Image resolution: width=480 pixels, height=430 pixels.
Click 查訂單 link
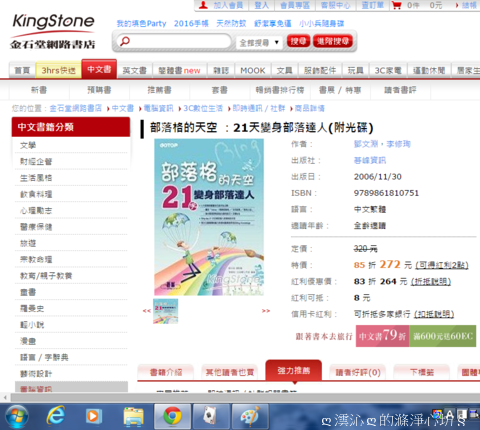pos(373,5)
